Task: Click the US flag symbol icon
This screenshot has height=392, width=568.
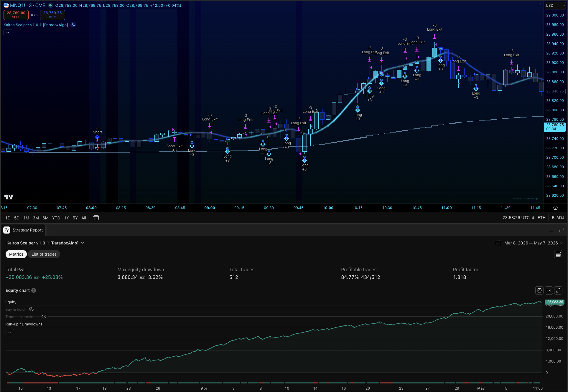Action: point(6,5)
